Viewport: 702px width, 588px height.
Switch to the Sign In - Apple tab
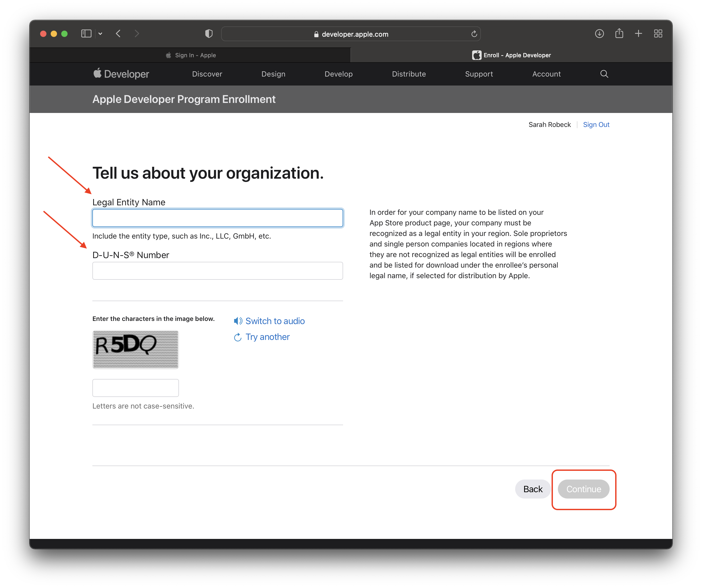(x=190, y=55)
